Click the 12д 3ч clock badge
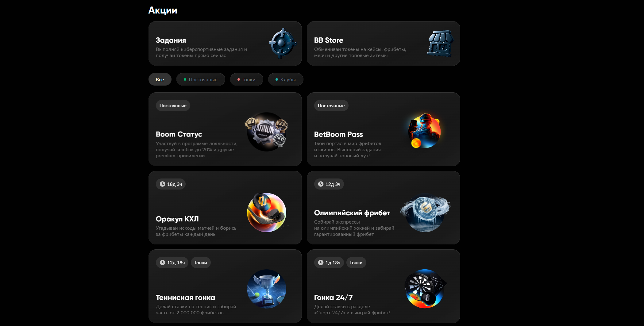The height and width of the screenshot is (326, 644). pyautogui.click(x=329, y=184)
